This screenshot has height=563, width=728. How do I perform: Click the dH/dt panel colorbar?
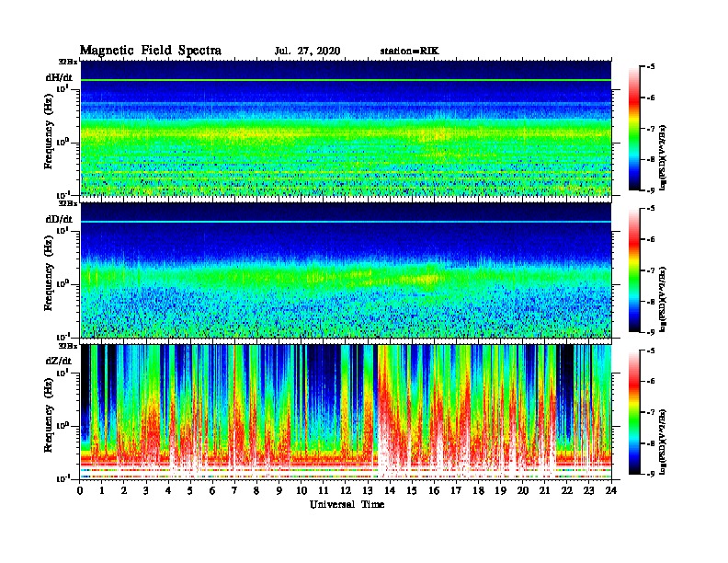[x=634, y=128]
